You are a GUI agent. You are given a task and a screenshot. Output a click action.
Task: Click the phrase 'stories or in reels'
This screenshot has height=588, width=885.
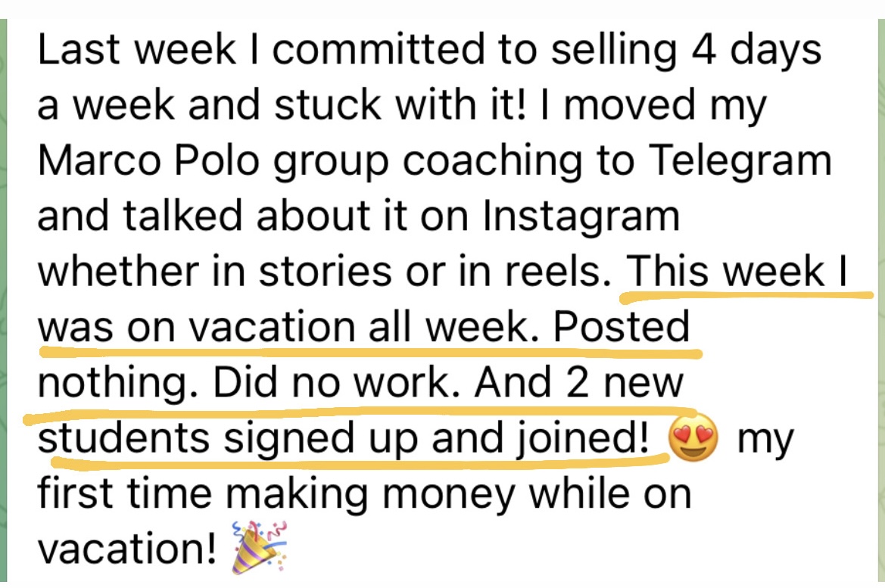point(432,271)
